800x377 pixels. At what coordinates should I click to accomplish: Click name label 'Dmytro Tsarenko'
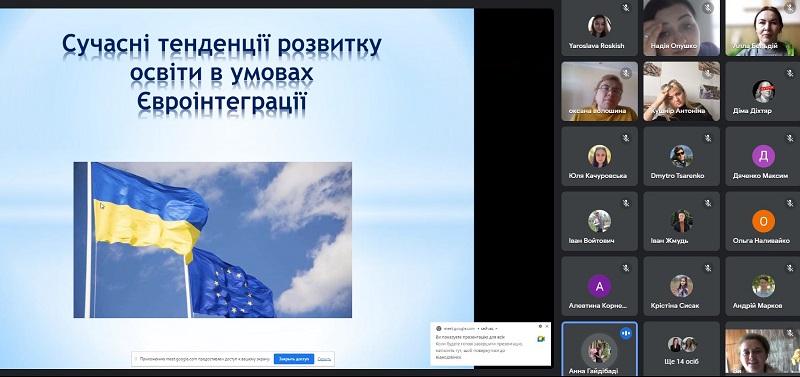[x=677, y=175]
